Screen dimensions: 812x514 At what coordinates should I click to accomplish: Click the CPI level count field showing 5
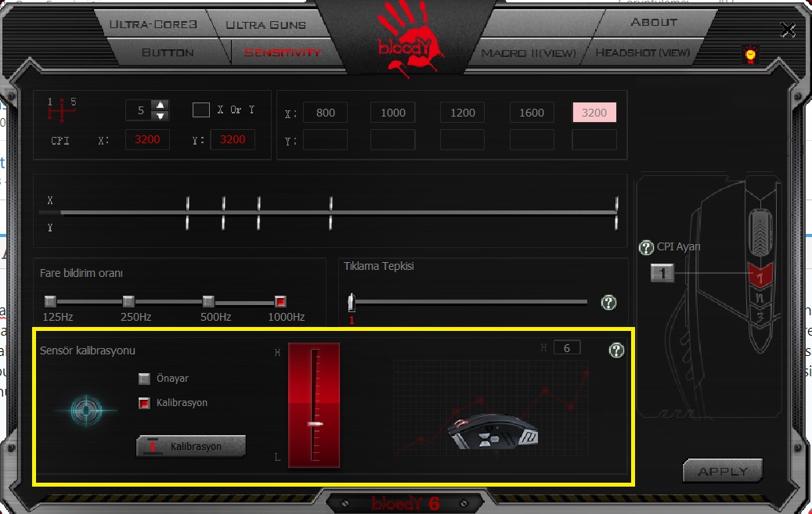click(x=140, y=110)
